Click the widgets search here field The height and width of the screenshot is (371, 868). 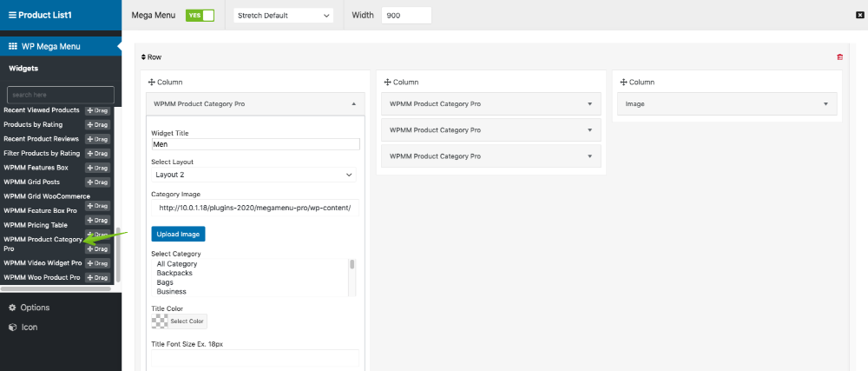point(61,95)
